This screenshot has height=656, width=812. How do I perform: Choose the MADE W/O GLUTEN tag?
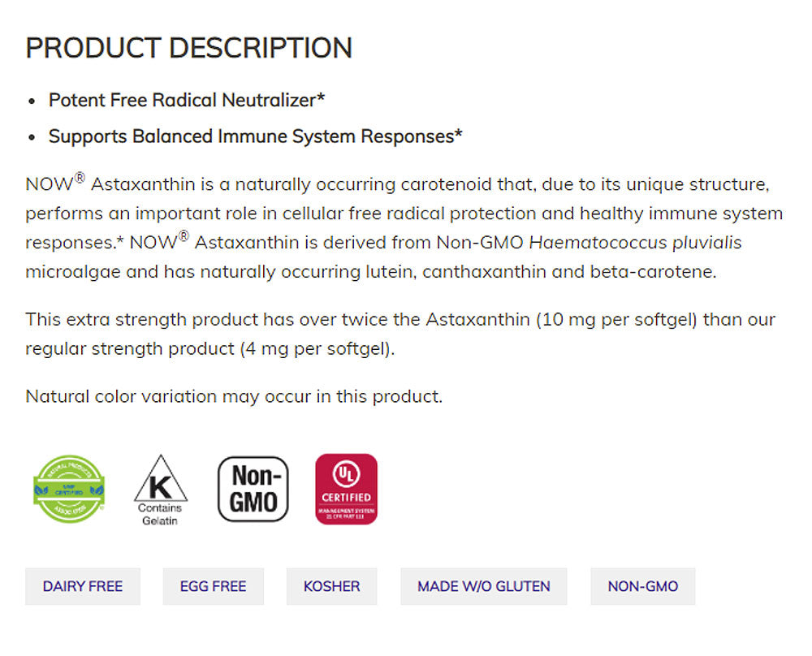pos(483,586)
